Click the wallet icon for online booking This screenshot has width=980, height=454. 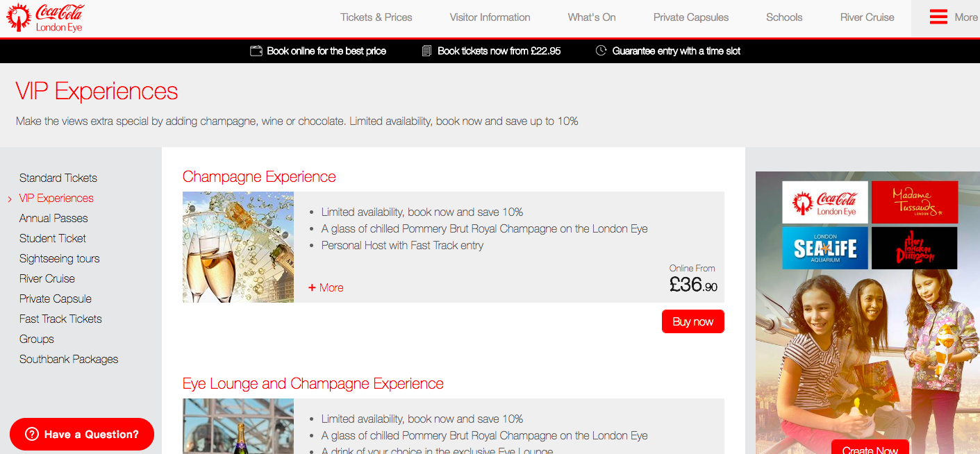(x=256, y=51)
